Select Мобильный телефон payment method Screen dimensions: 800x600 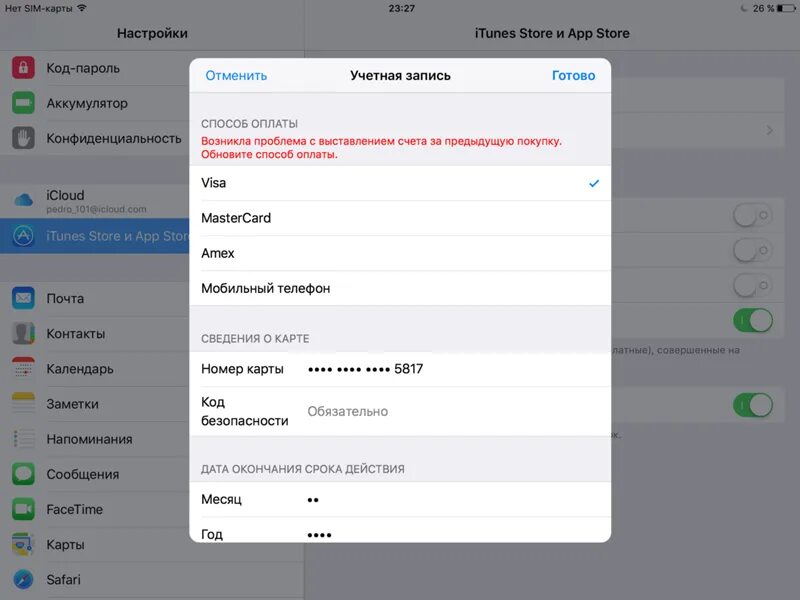[400, 289]
